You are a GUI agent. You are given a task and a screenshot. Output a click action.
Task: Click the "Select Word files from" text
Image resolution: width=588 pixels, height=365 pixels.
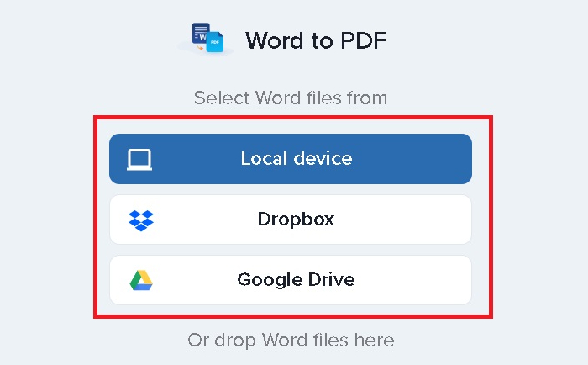291,98
